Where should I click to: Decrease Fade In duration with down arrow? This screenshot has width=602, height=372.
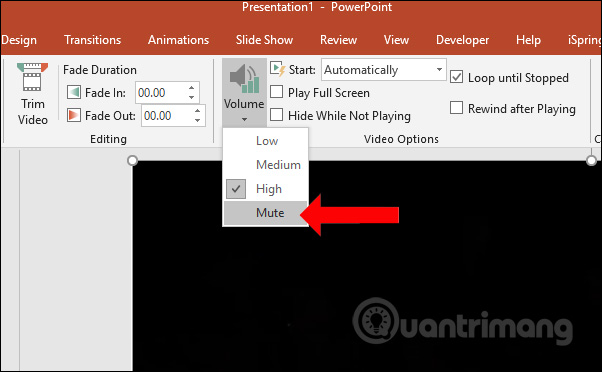coord(192,97)
